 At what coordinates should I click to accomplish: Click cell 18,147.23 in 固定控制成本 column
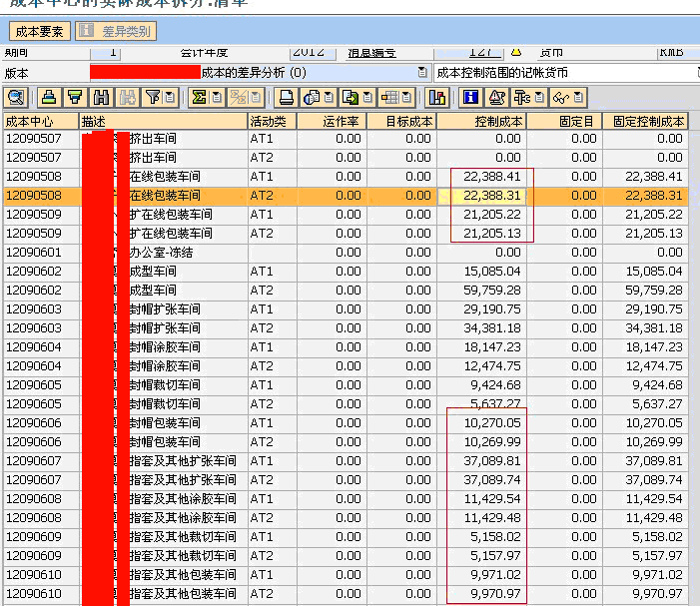point(645,347)
